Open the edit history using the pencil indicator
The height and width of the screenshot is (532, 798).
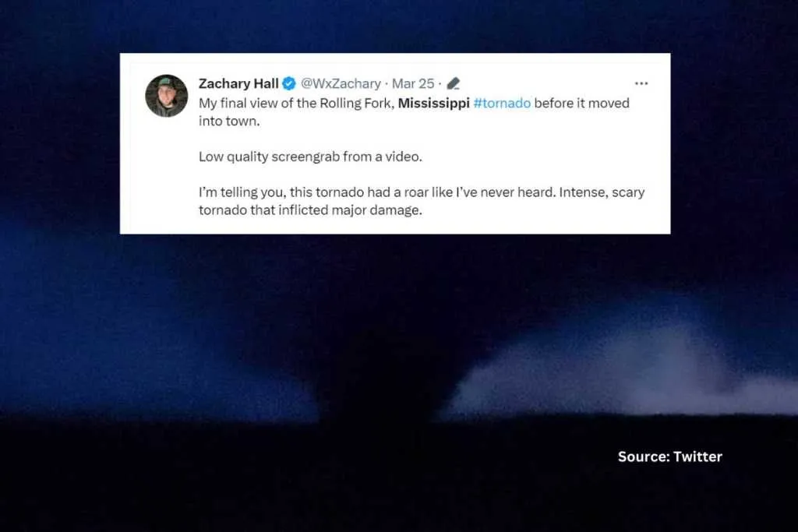tap(453, 83)
